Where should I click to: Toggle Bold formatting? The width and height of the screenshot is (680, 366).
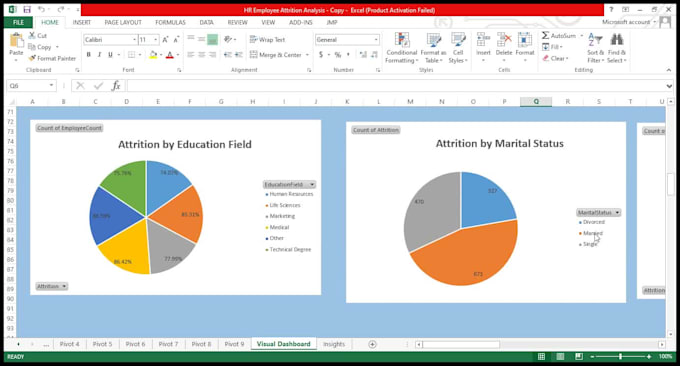88,55
